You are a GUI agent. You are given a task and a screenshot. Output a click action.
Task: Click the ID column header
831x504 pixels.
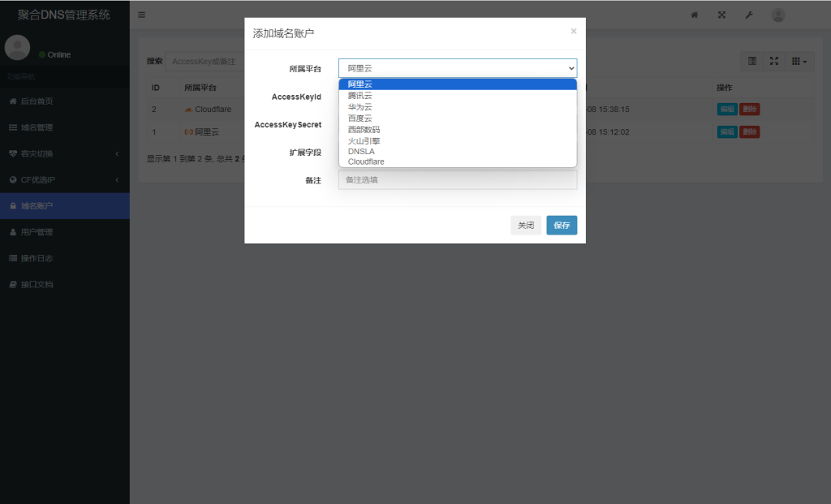(155, 88)
